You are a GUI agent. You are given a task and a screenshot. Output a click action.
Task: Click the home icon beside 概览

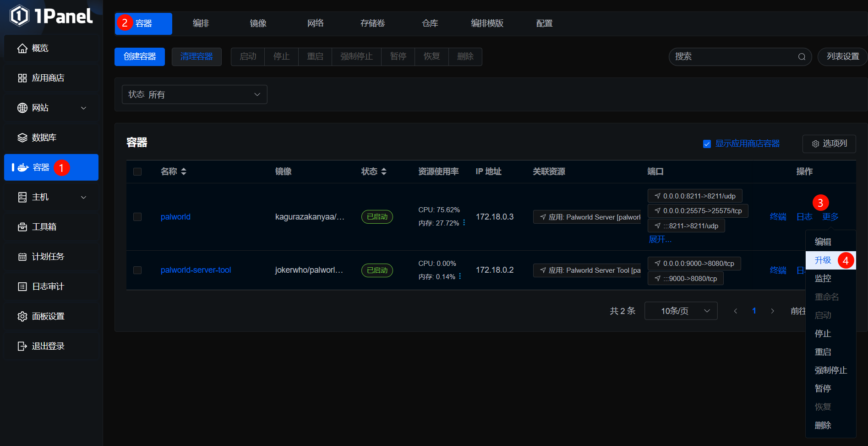point(22,48)
